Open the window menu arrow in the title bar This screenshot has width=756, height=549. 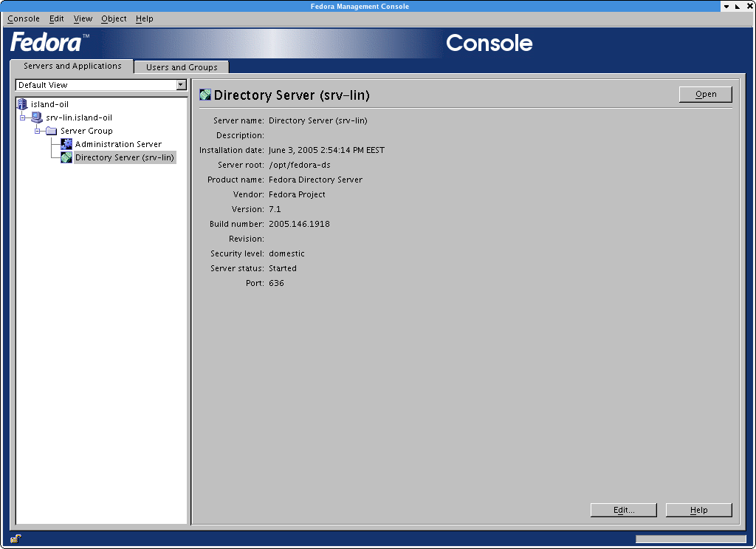click(726, 6)
